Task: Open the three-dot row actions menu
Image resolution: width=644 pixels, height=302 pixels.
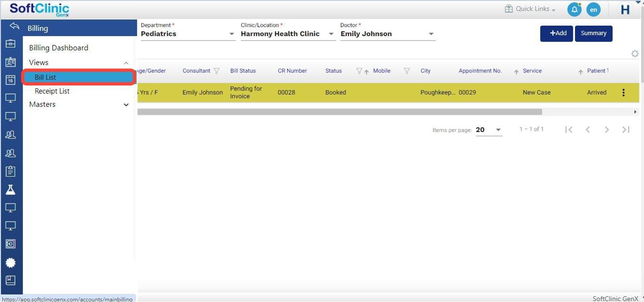Action: pyautogui.click(x=623, y=92)
